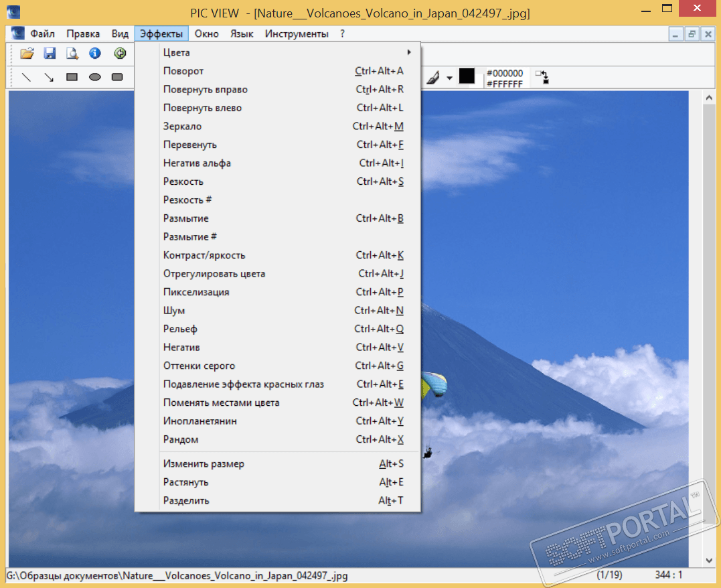This screenshot has height=588, width=721.
Task: Click vertical scrollbar down arrow
Action: tap(708, 560)
